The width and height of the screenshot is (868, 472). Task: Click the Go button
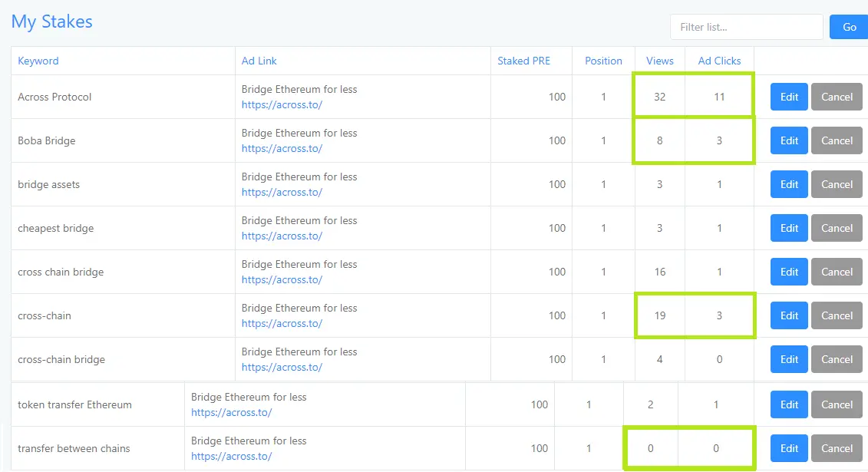pos(849,27)
